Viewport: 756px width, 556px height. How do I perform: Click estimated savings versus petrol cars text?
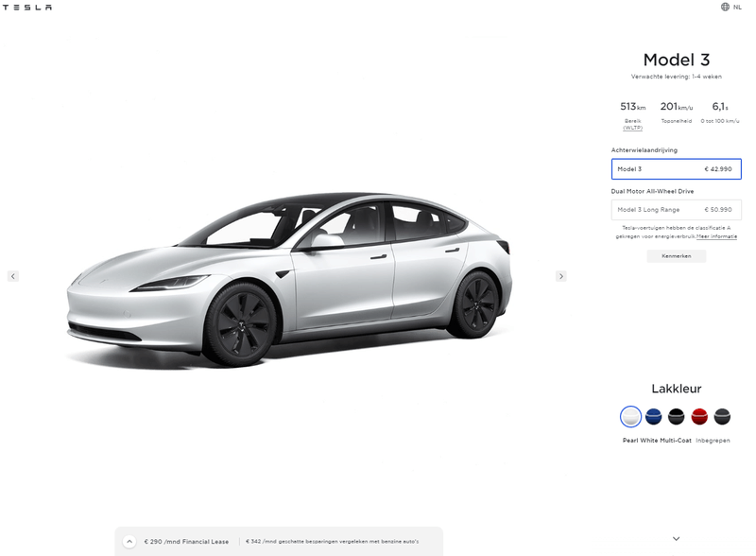click(333, 542)
